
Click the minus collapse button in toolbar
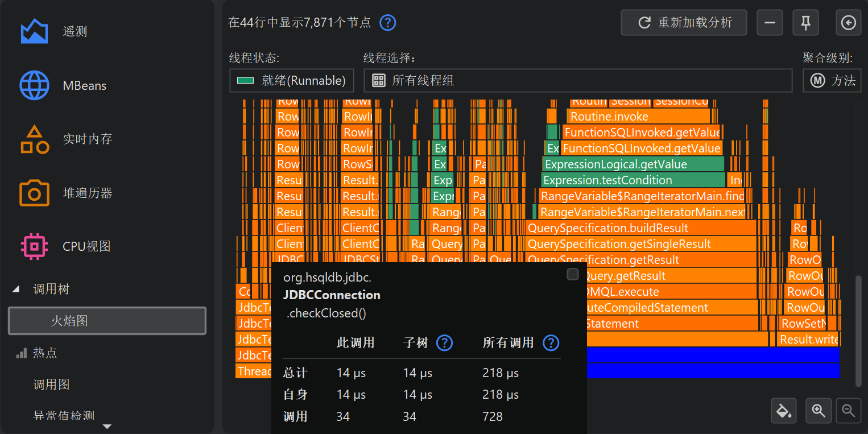(x=770, y=23)
